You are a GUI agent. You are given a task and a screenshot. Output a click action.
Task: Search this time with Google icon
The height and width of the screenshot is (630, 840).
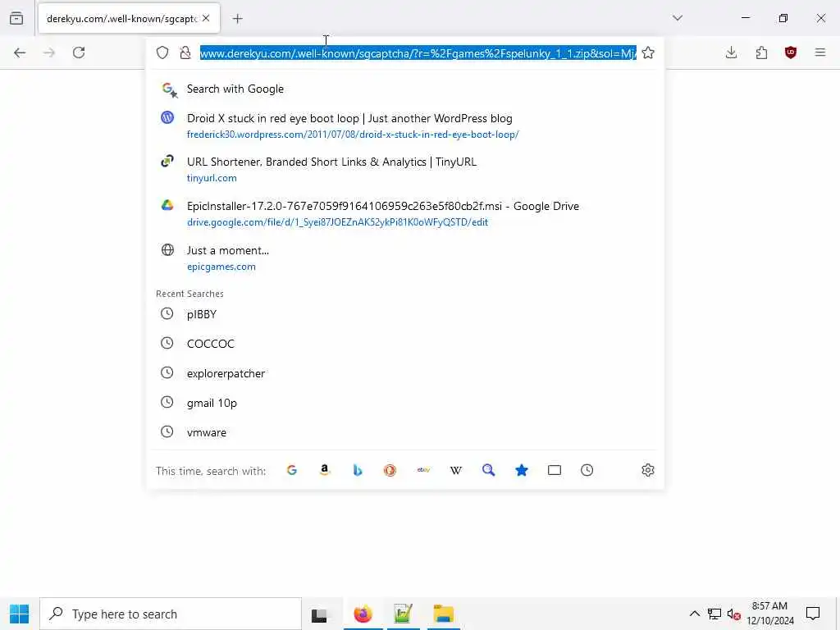click(x=292, y=470)
